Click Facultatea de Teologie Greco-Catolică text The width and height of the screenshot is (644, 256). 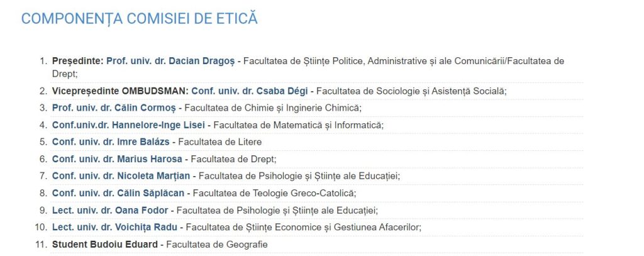point(274,193)
